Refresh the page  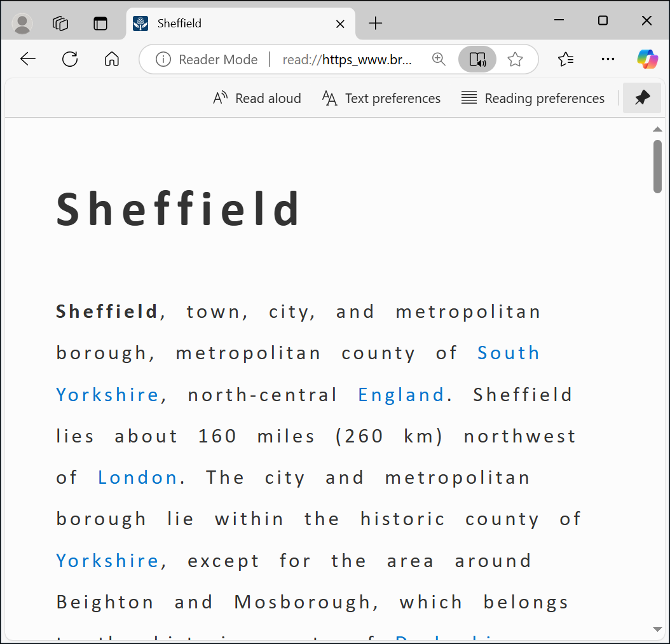70,60
